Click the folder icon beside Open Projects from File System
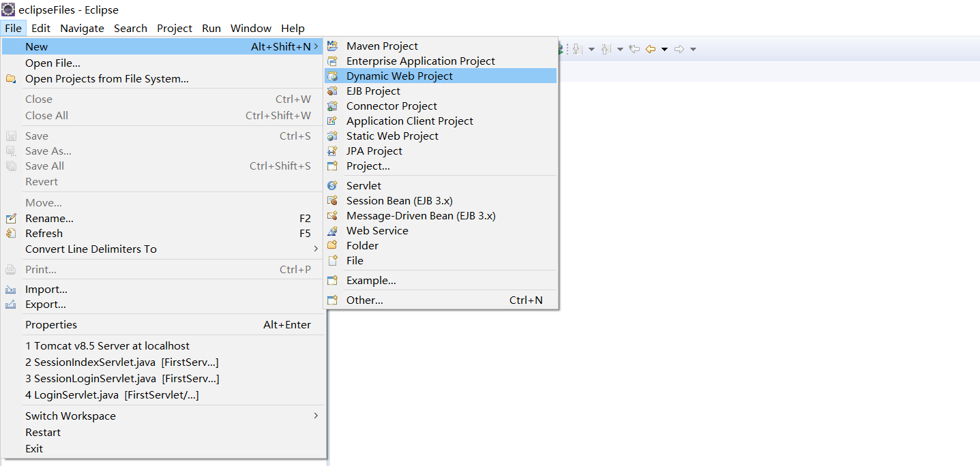This screenshot has width=980, height=466. (11, 79)
